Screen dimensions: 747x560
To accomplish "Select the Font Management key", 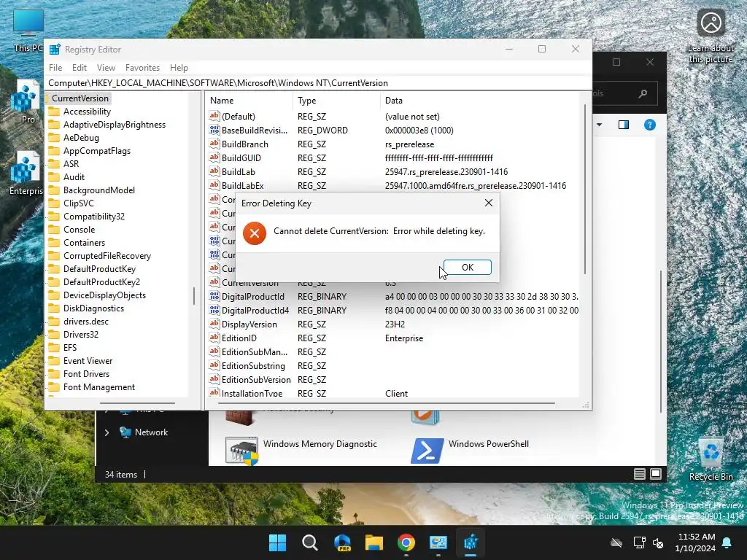I will pyautogui.click(x=99, y=387).
